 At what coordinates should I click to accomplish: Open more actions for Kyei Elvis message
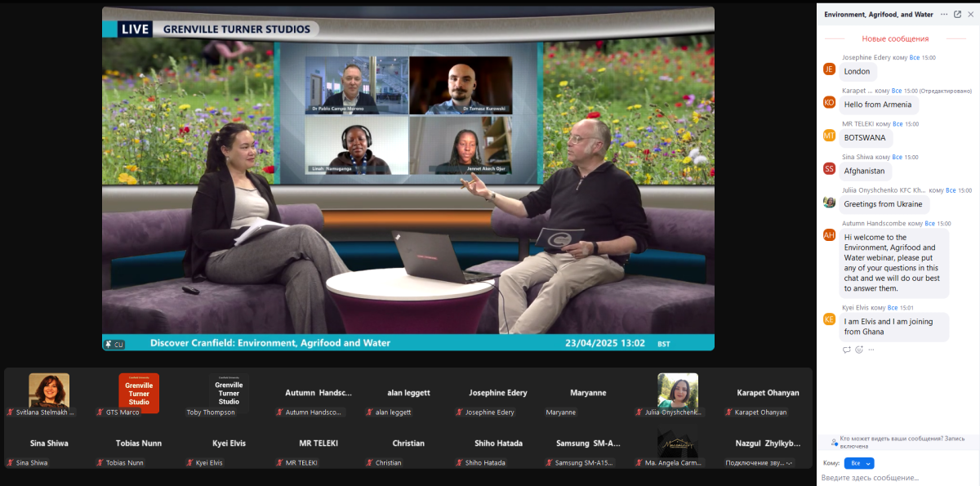871,350
